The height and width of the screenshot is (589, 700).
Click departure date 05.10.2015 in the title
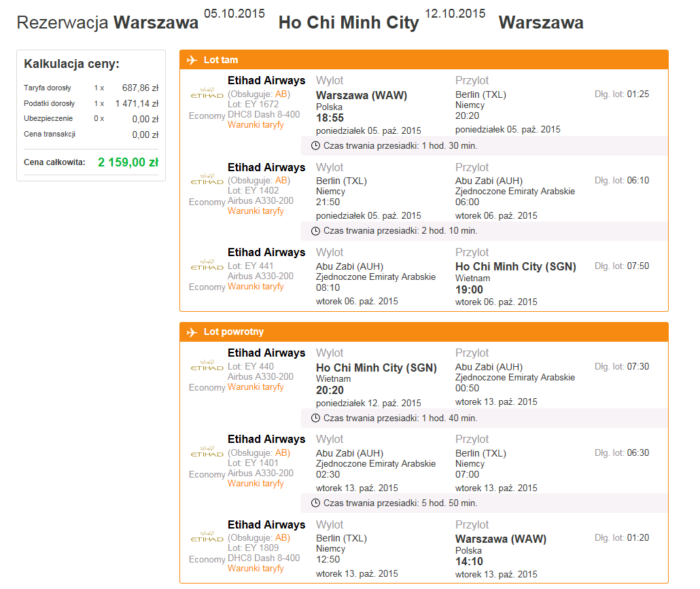(234, 14)
